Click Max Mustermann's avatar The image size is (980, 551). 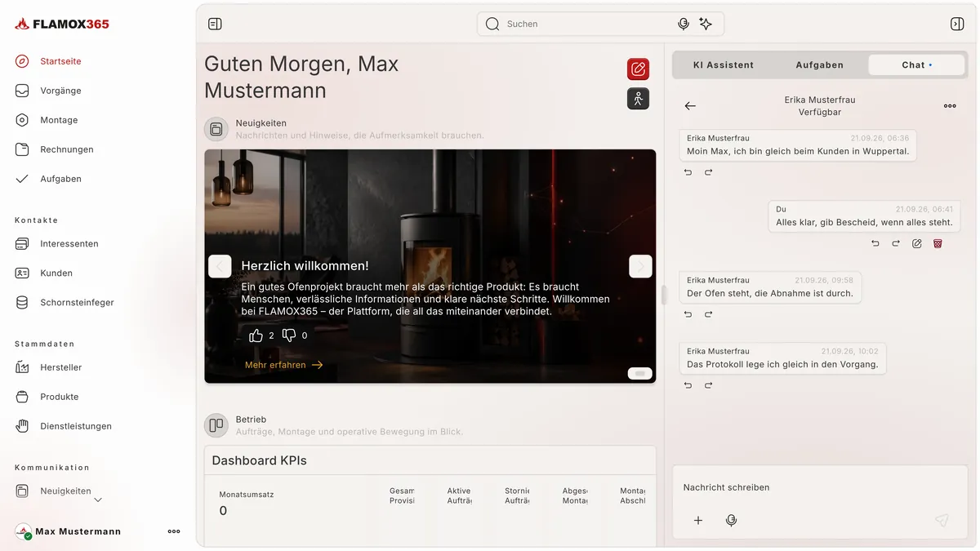point(24,531)
